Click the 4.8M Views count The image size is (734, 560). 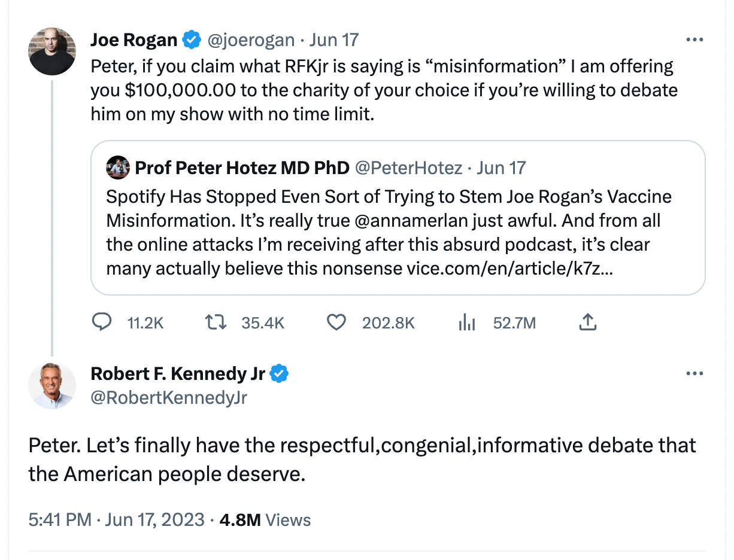coord(265,519)
